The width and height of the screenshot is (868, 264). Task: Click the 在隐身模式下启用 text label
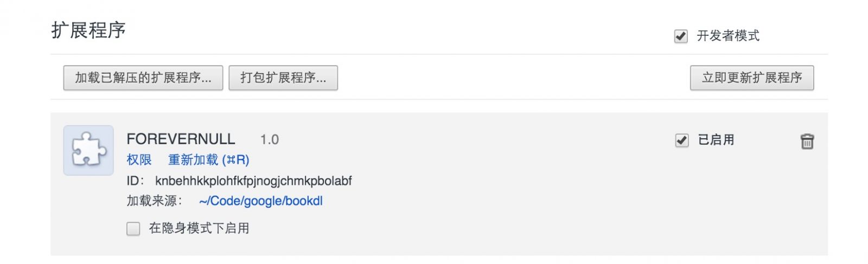(x=199, y=228)
